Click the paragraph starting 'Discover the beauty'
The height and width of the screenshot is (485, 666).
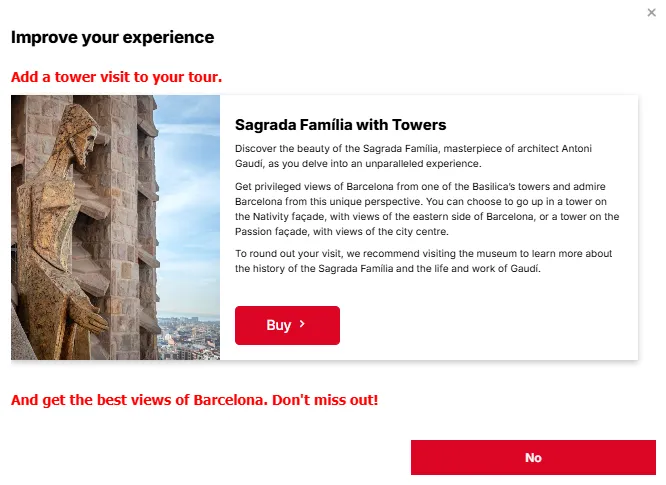click(x=420, y=156)
